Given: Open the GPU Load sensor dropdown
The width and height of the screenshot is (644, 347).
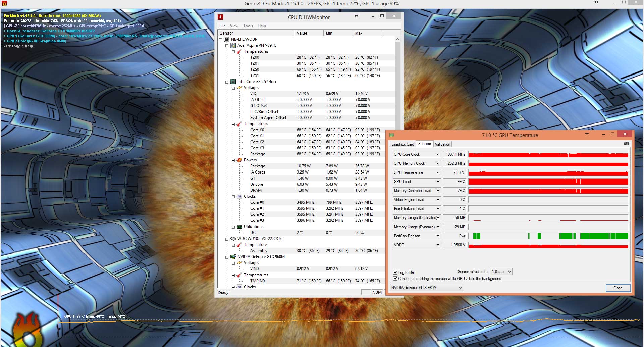Looking at the screenshot, I should coord(438,182).
